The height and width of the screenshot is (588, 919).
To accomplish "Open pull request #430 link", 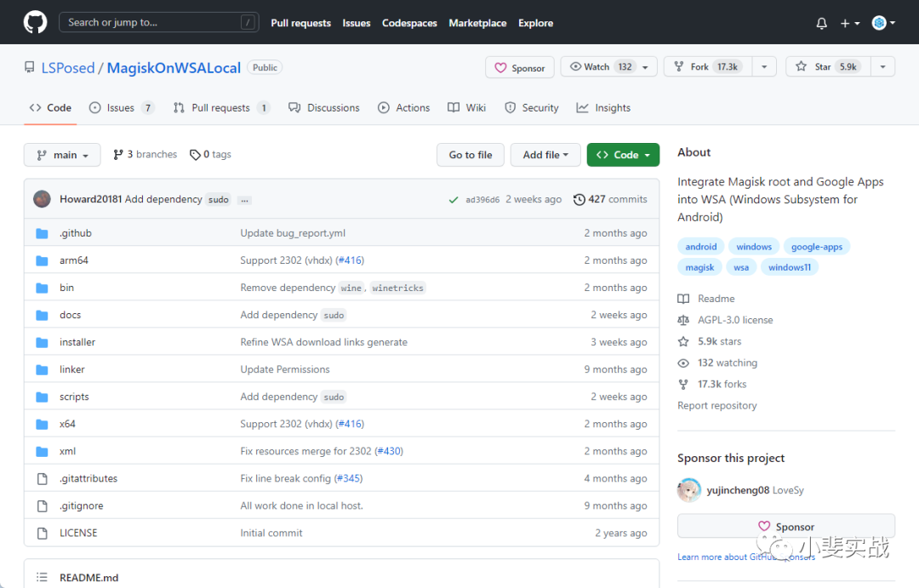I will pyautogui.click(x=389, y=451).
